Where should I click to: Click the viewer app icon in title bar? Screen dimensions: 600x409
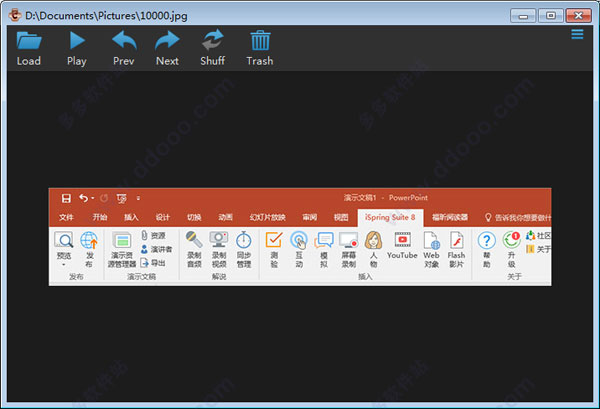pyautogui.click(x=15, y=15)
